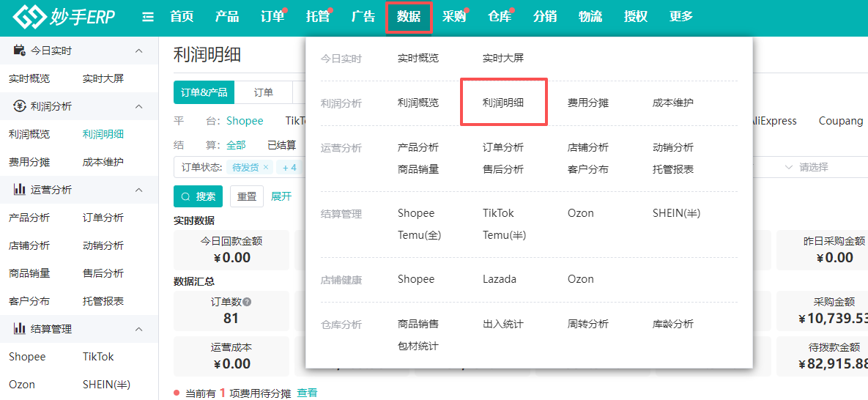868x400 pixels.
Task: Open the 订单状态 multi-select field
Action: 239,167
